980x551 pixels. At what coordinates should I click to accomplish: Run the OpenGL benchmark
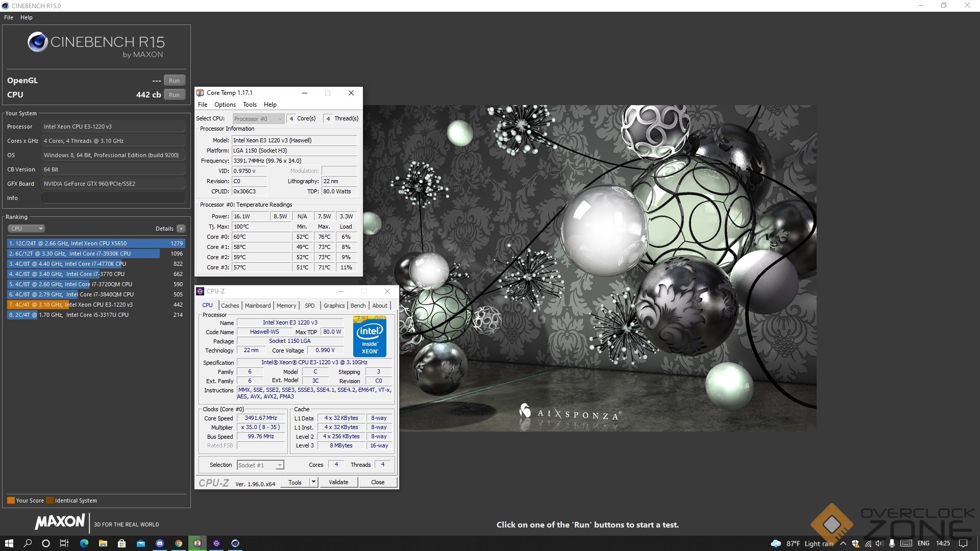pos(174,81)
